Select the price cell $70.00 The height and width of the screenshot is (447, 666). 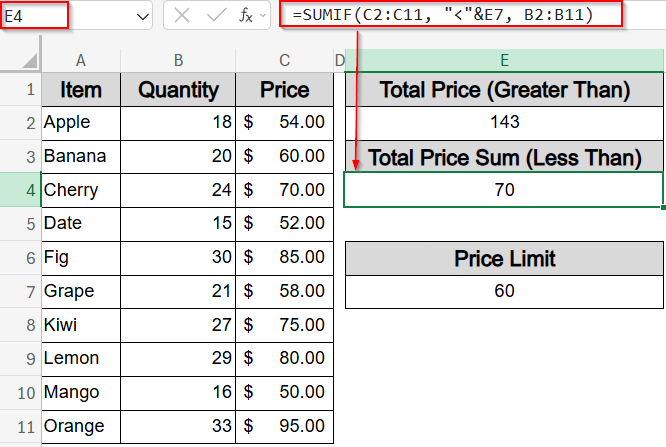[x=284, y=190]
